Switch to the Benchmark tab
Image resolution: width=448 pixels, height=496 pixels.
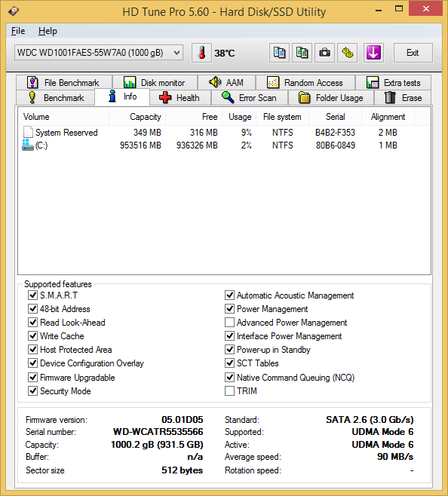(x=56, y=98)
